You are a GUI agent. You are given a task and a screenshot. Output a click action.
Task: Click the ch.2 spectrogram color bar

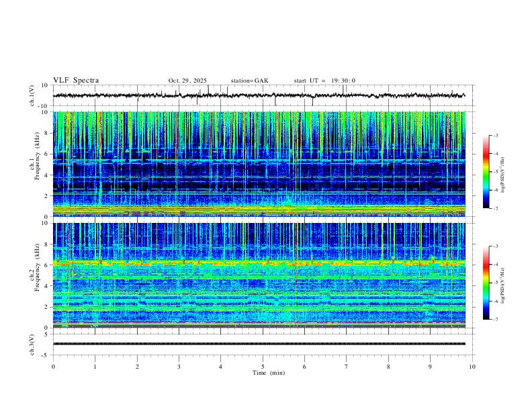[486, 283]
